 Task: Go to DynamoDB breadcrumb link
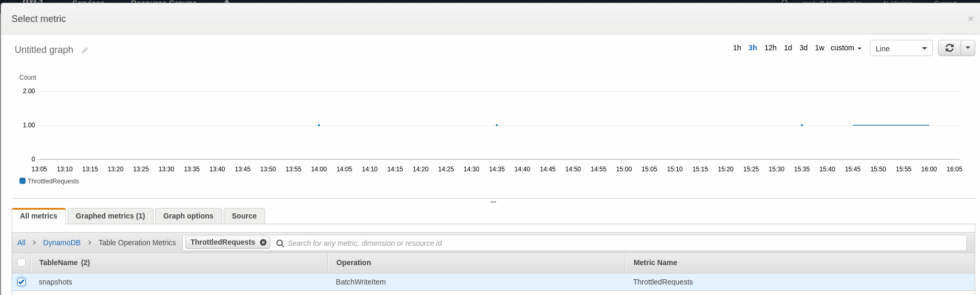pos(62,243)
